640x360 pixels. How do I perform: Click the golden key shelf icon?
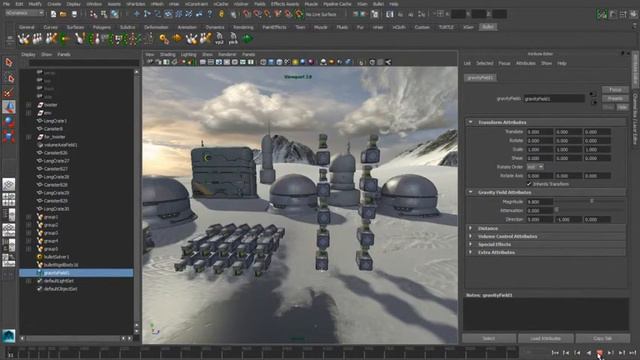coord(164,39)
